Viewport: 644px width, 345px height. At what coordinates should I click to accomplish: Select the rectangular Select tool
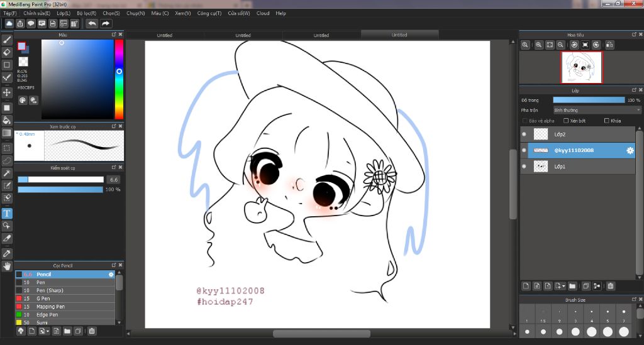[x=7, y=148]
